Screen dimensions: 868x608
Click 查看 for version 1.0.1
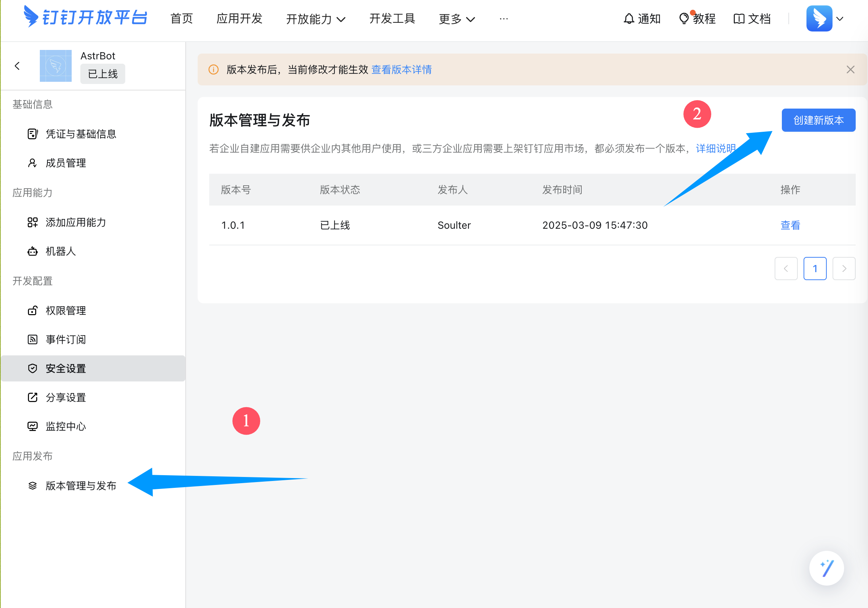pos(790,225)
